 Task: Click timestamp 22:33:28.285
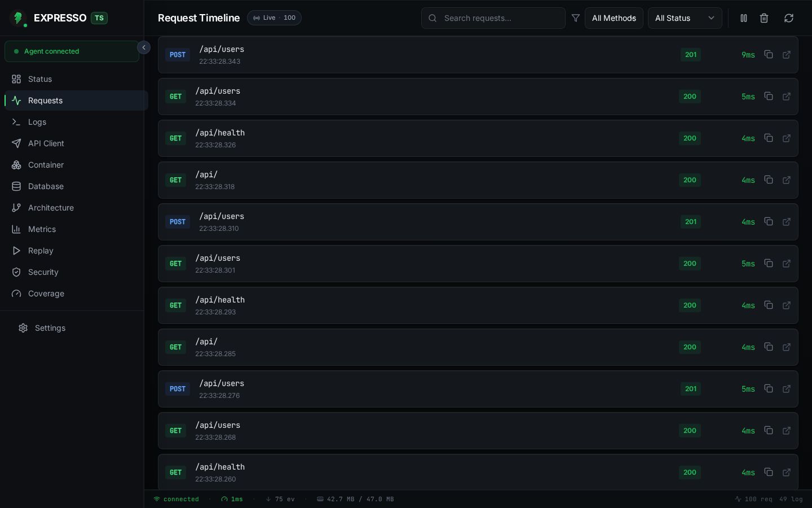(215, 354)
